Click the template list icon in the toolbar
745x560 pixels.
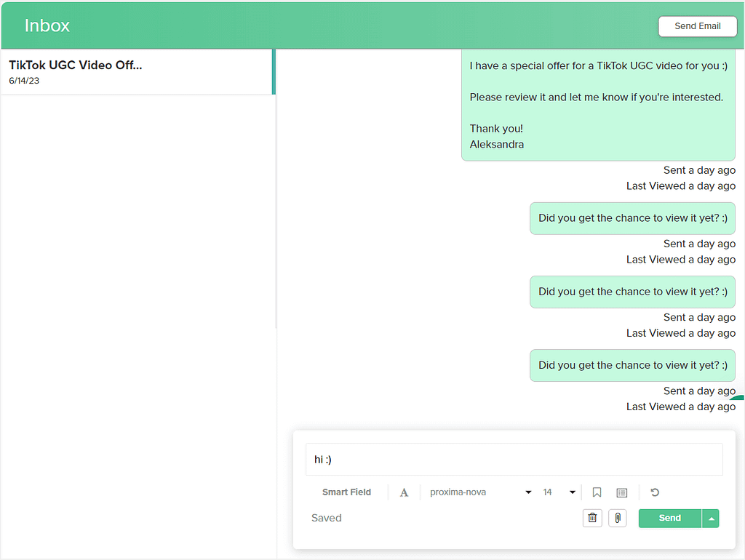621,492
